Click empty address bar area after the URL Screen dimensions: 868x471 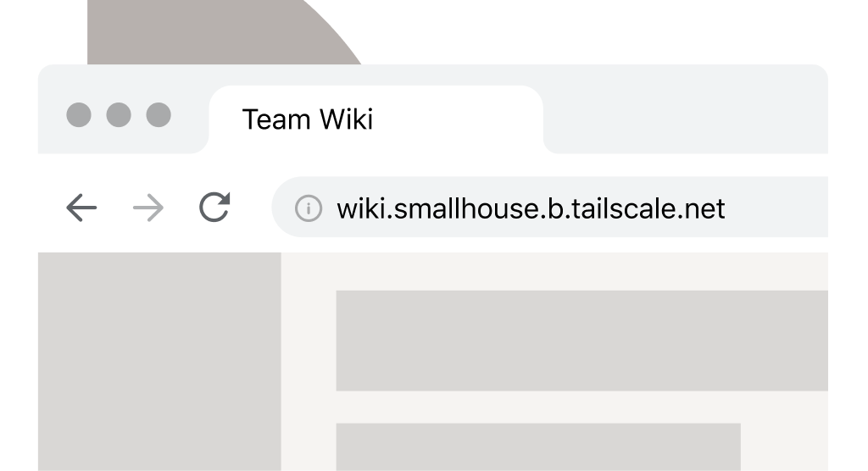(776, 207)
